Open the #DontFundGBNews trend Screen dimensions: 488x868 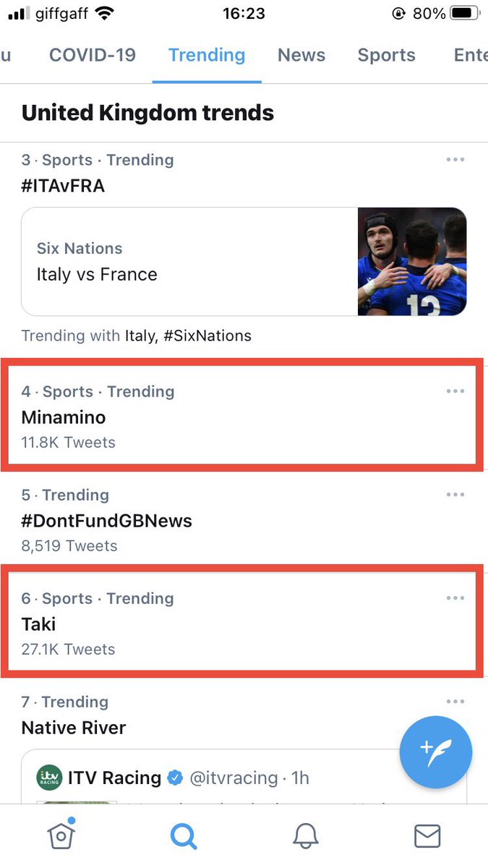[x=106, y=520]
